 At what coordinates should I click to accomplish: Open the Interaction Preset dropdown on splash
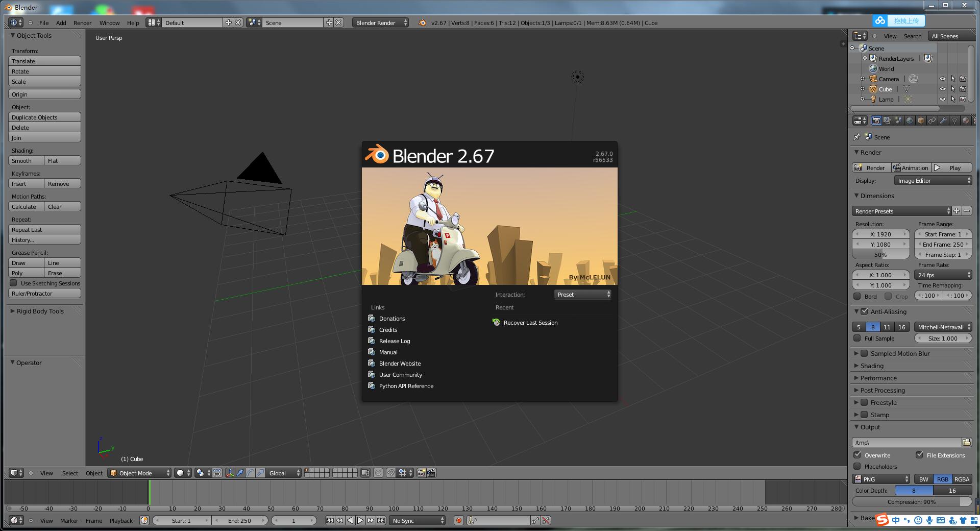point(583,295)
